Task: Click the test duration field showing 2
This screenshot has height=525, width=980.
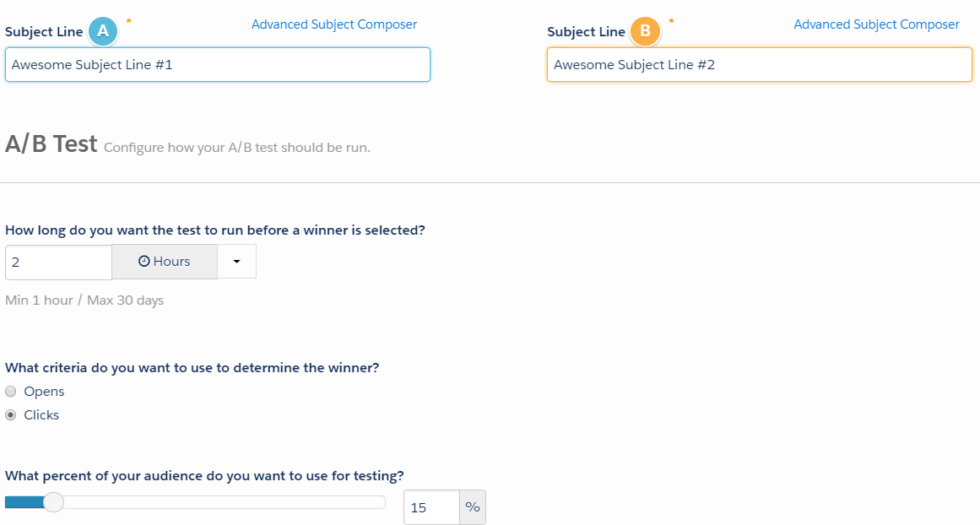Action: click(x=57, y=262)
